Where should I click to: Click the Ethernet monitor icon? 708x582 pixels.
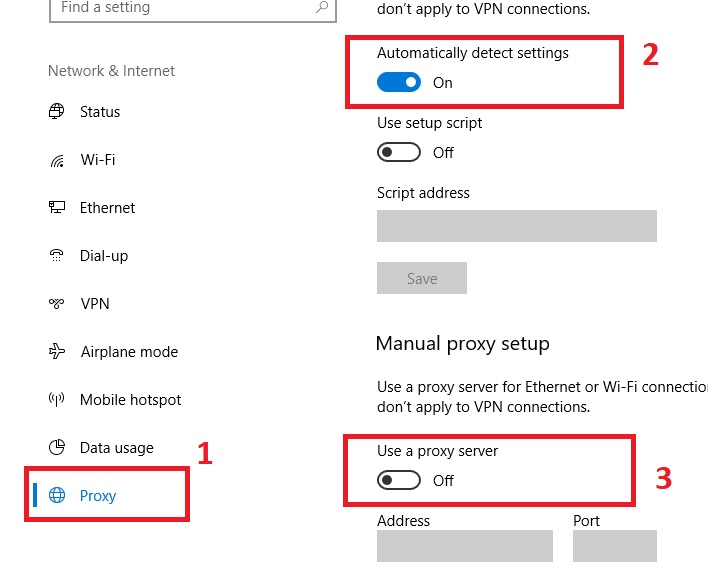pyautogui.click(x=57, y=208)
